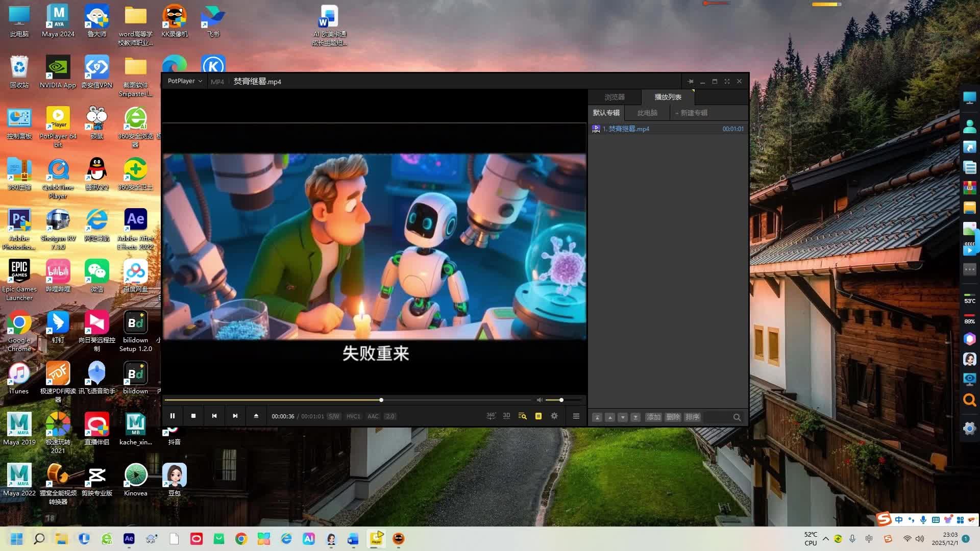Click the 删除 button
The width and height of the screenshot is (980, 551).
coord(673,417)
